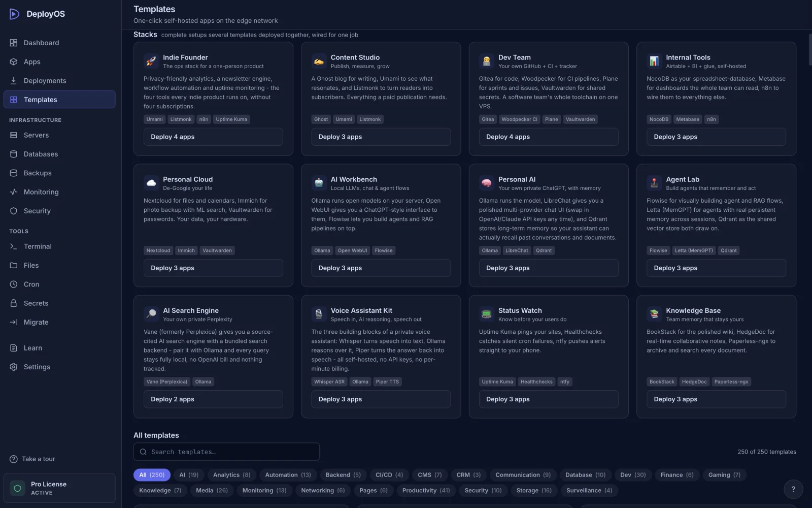812x508 pixels.
Task: Click the Cron clock icon
Action: coord(14,284)
